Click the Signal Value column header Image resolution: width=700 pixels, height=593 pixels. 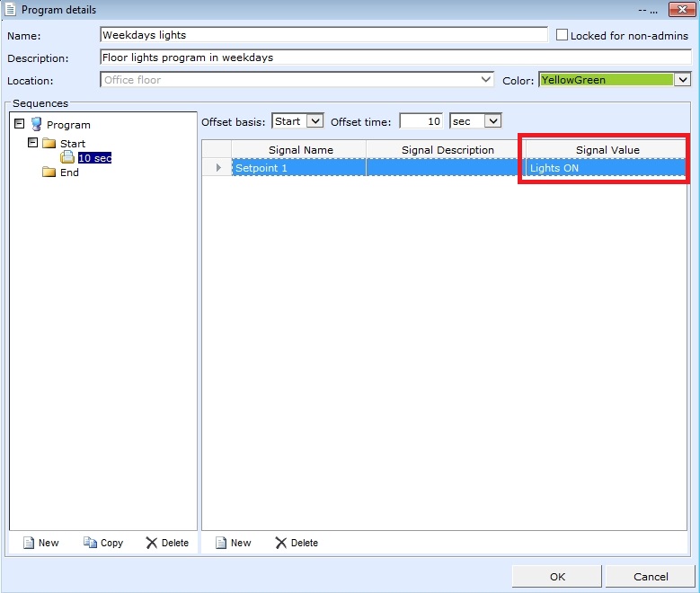pyautogui.click(x=607, y=150)
